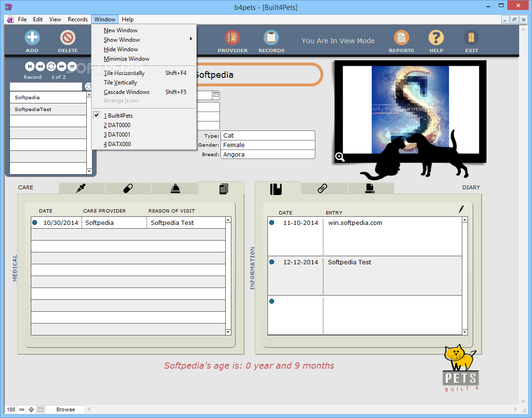The width and height of the screenshot is (532, 418).
Task: Open the Browse mode popup in status bar
Action: (65, 409)
